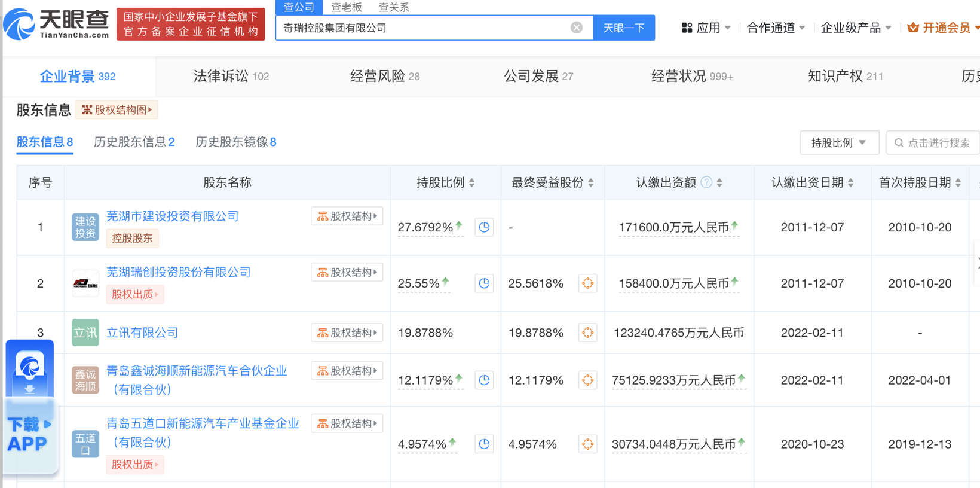Click the 天眼一下 search button
980x488 pixels.
coord(624,28)
